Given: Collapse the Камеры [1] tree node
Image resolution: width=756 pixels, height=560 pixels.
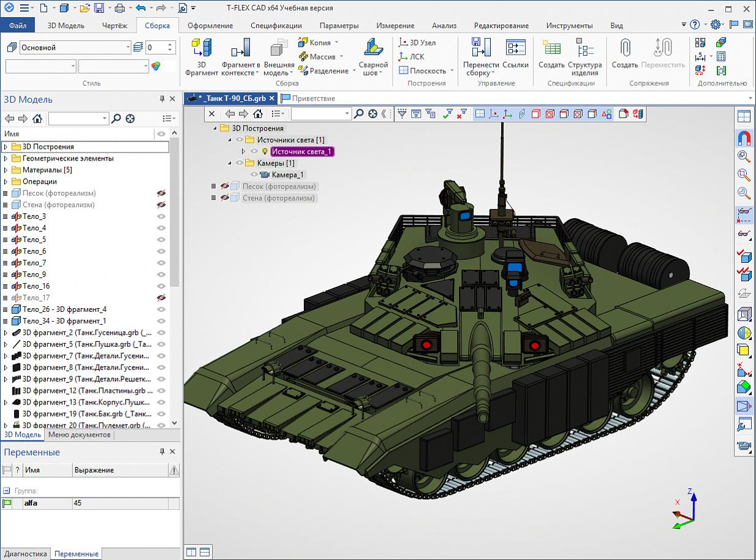Looking at the screenshot, I should coord(230,164).
